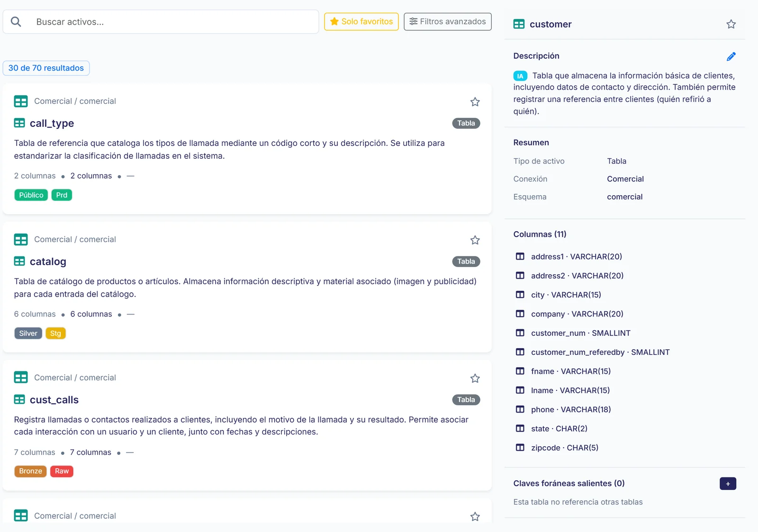This screenshot has width=758, height=532.
Task: Click the zipcode column icon
Action: point(520,448)
